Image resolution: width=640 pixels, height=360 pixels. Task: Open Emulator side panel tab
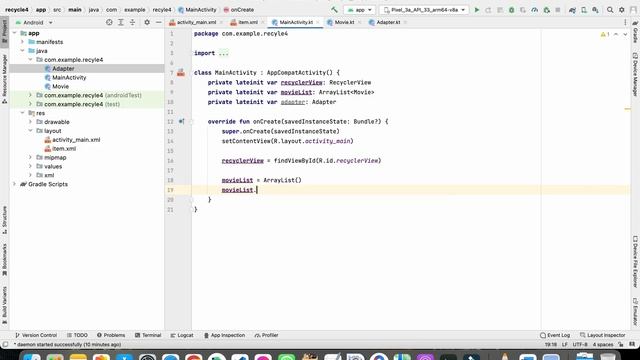click(635, 311)
